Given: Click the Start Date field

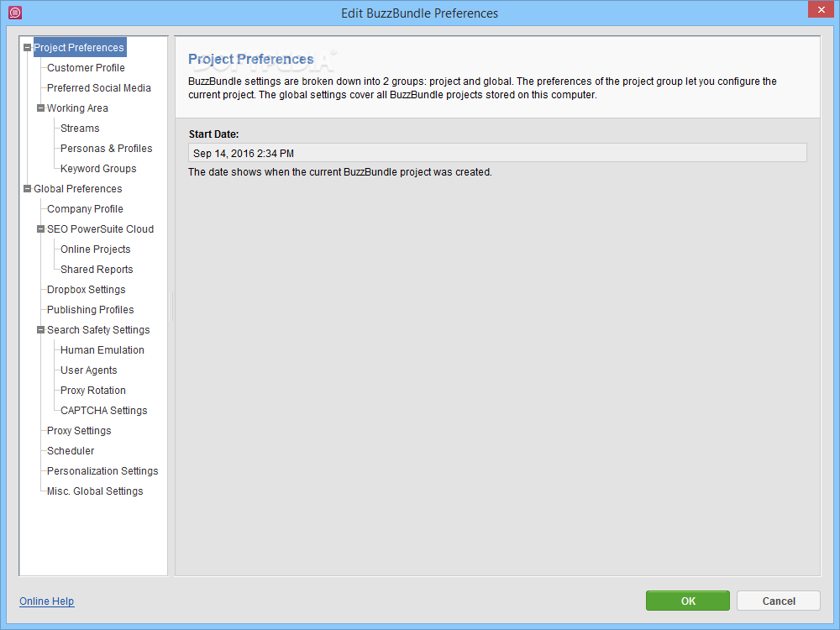Looking at the screenshot, I should (x=497, y=153).
